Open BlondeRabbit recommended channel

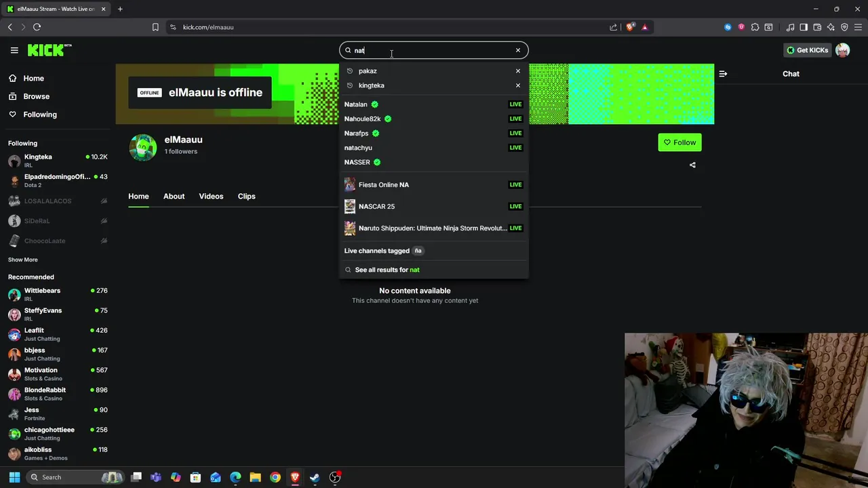coord(58,394)
